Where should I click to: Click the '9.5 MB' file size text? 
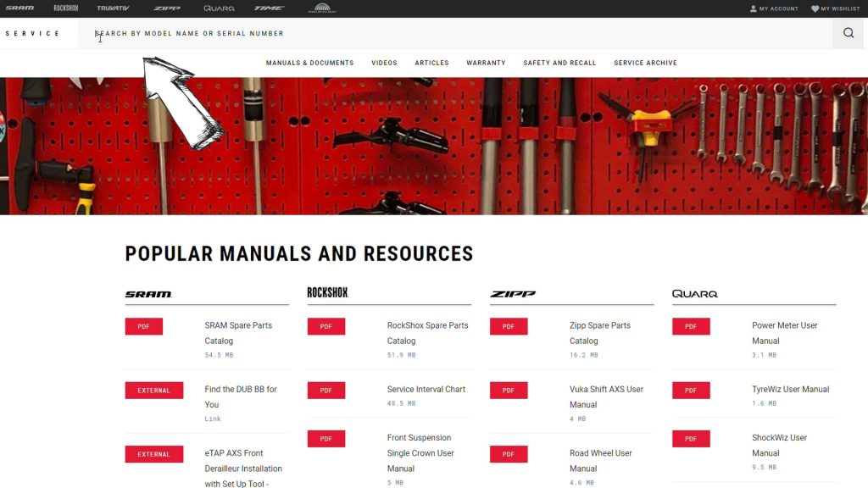point(764,468)
